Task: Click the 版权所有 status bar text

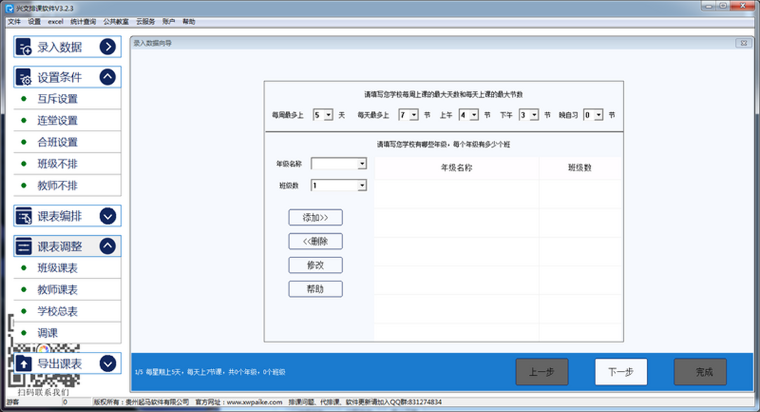Action: click(x=141, y=402)
